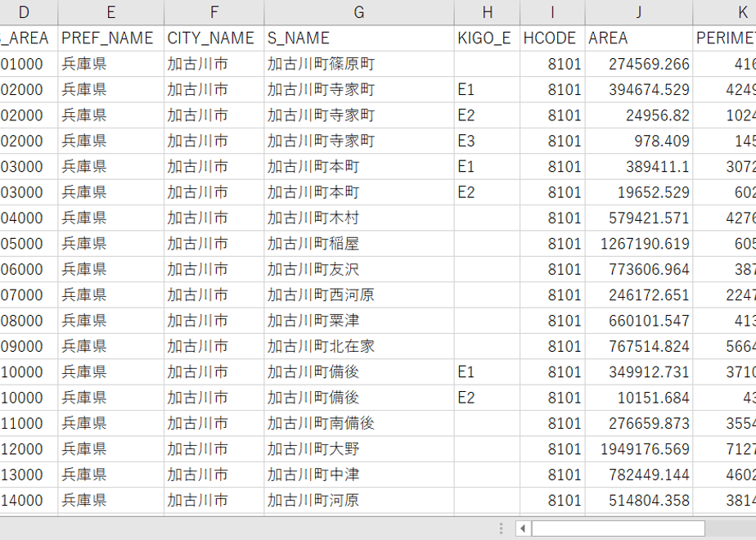The height and width of the screenshot is (540, 756).
Task: Click the area value 978.409
Action: coord(639,141)
